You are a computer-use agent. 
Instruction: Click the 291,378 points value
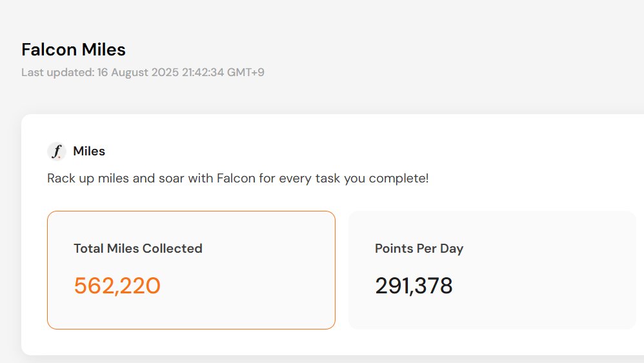pos(414,286)
